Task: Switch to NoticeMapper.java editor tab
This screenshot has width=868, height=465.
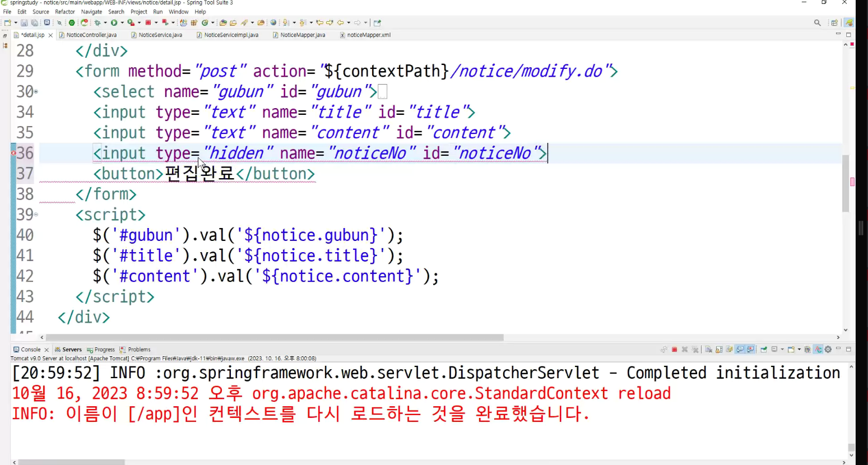Action: click(x=299, y=35)
